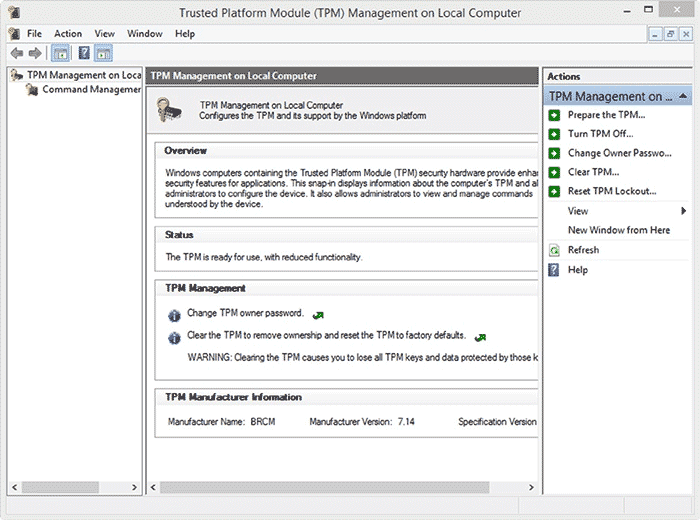Toggle the console tree pane toolbar icon

coord(60,53)
